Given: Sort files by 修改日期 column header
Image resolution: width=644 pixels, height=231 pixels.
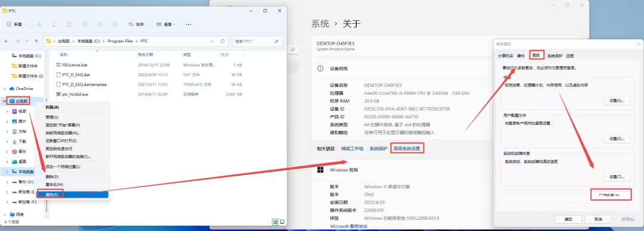Looking at the screenshot, I should [x=146, y=55].
